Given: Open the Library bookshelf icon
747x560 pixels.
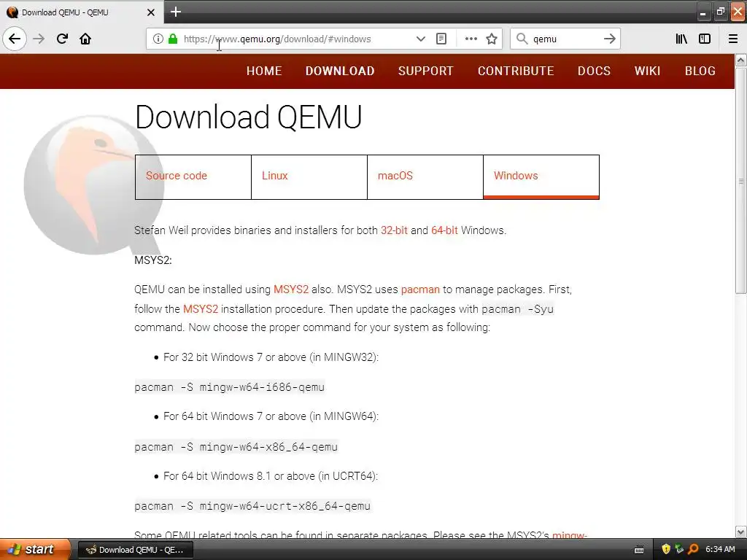Looking at the screenshot, I should click(x=681, y=39).
